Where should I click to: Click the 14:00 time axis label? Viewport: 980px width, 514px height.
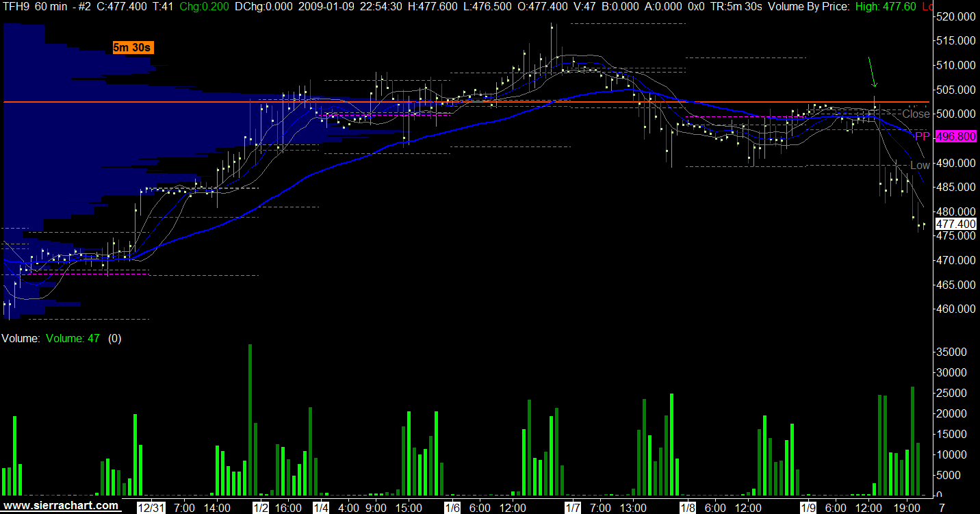pos(217,508)
